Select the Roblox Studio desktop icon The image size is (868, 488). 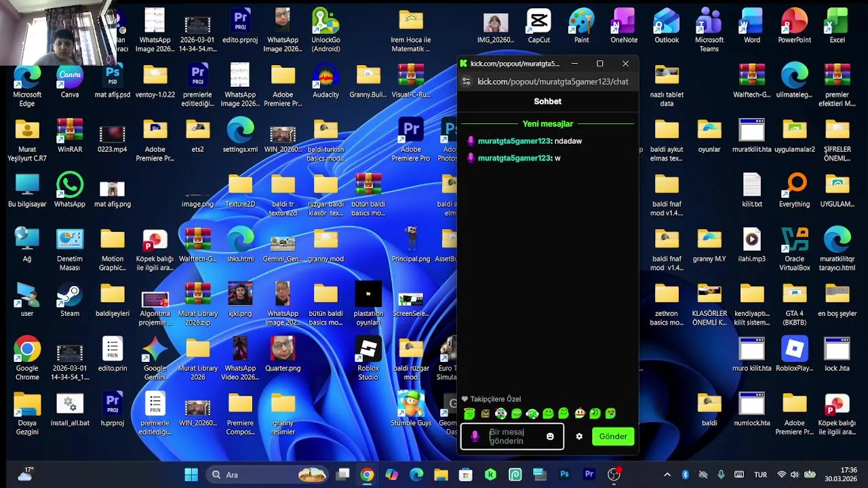click(368, 359)
